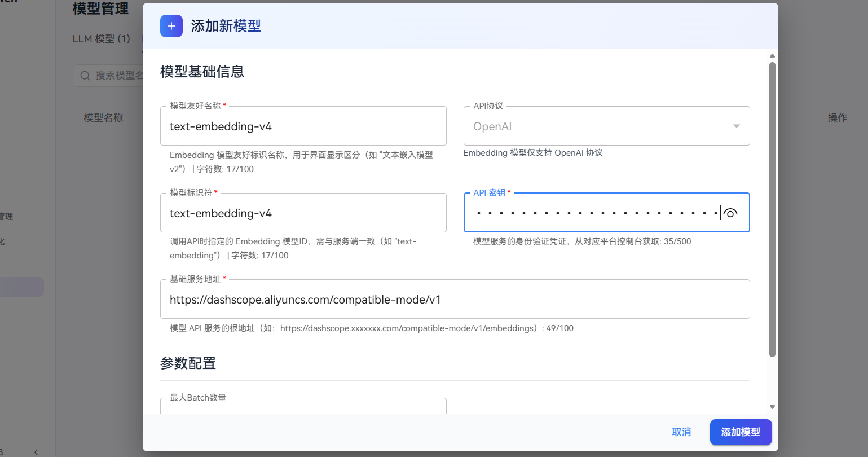Focus the 模型友好名称 input containing text-embedding-v4
This screenshot has height=457, width=868.
(303, 126)
